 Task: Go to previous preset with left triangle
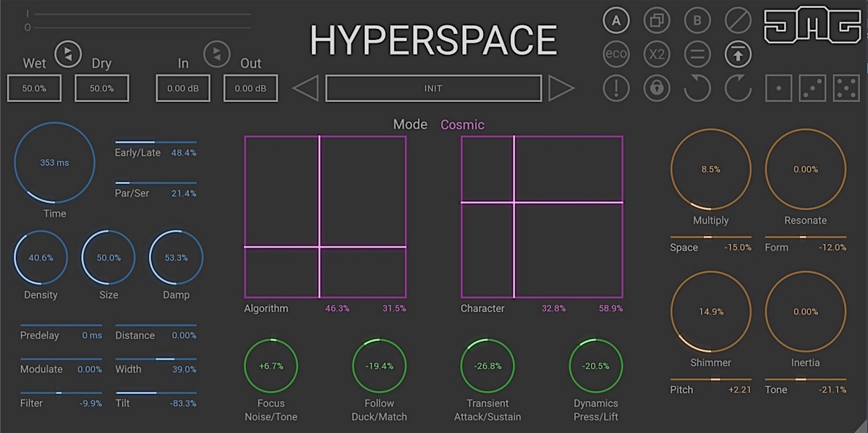[x=305, y=88]
